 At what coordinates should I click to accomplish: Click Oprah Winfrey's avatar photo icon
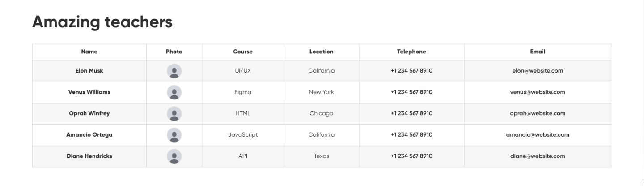coord(174,114)
